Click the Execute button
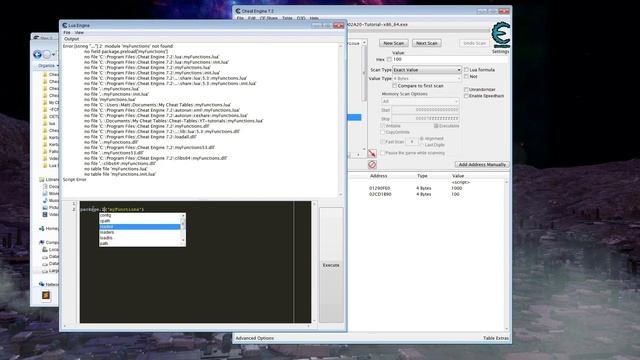The width and height of the screenshot is (640, 360). (331, 265)
